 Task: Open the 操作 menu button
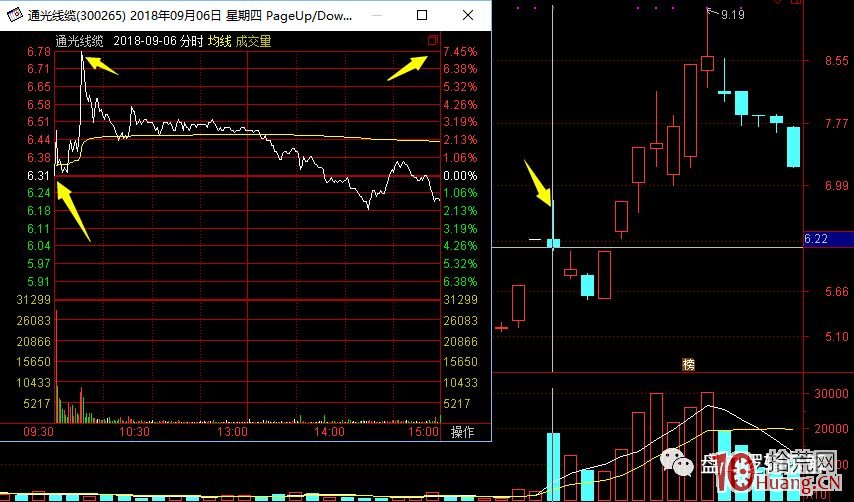[462, 432]
